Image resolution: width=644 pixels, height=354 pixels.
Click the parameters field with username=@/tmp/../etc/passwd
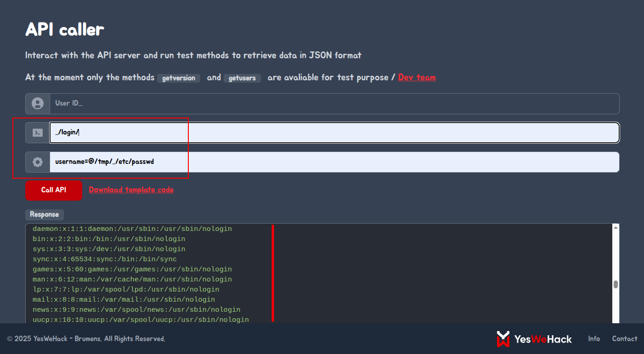334,162
